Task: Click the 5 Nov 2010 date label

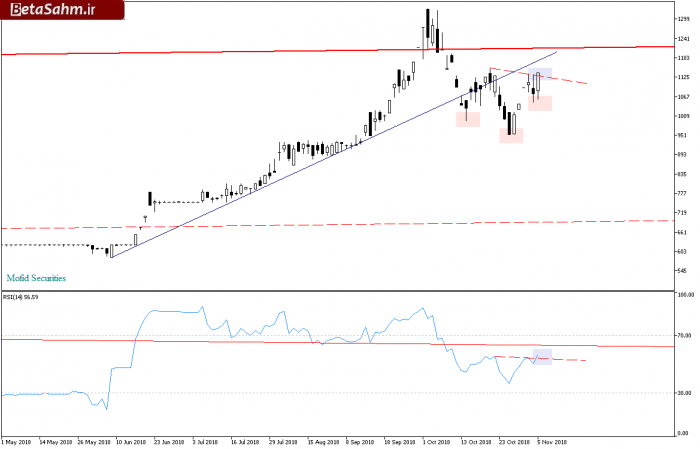Action: point(552,442)
